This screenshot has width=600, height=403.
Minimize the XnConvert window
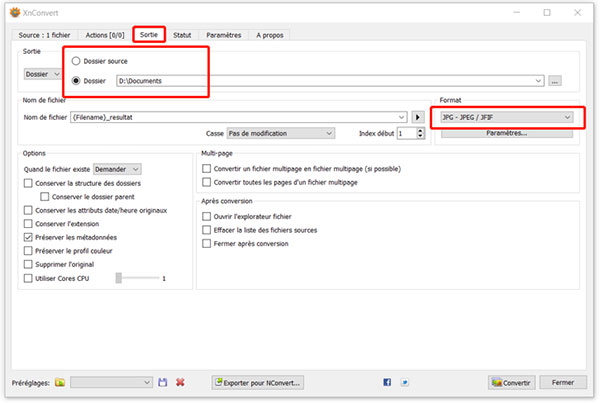pyautogui.click(x=517, y=13)
